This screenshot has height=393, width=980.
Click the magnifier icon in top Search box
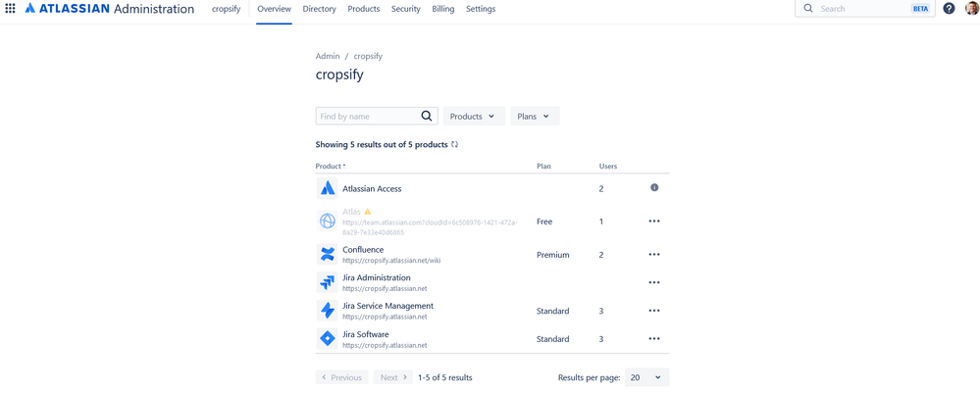pyautogui.click(x=808, y=9)
